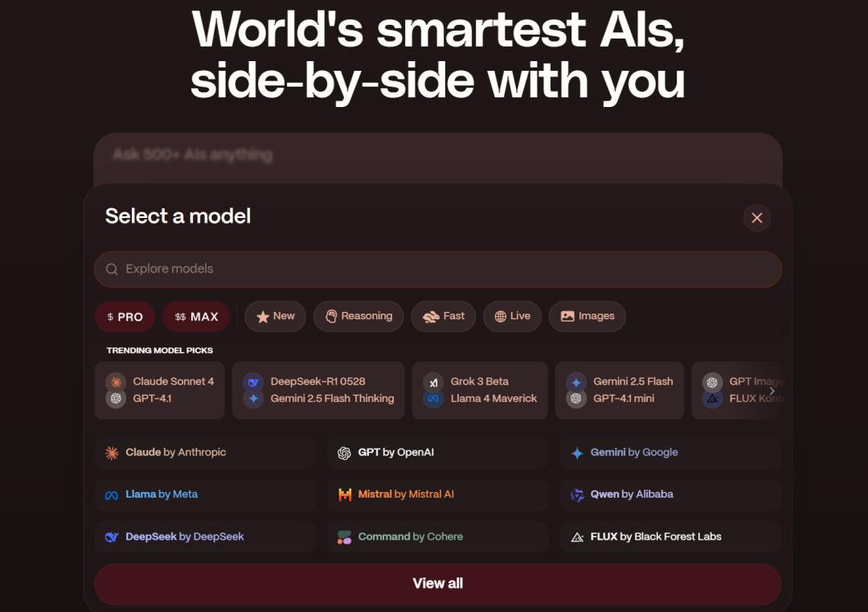This screenshot has width=868, height=612.
Task: Toggle the PRO filter chip
Action: coord(125,317)
